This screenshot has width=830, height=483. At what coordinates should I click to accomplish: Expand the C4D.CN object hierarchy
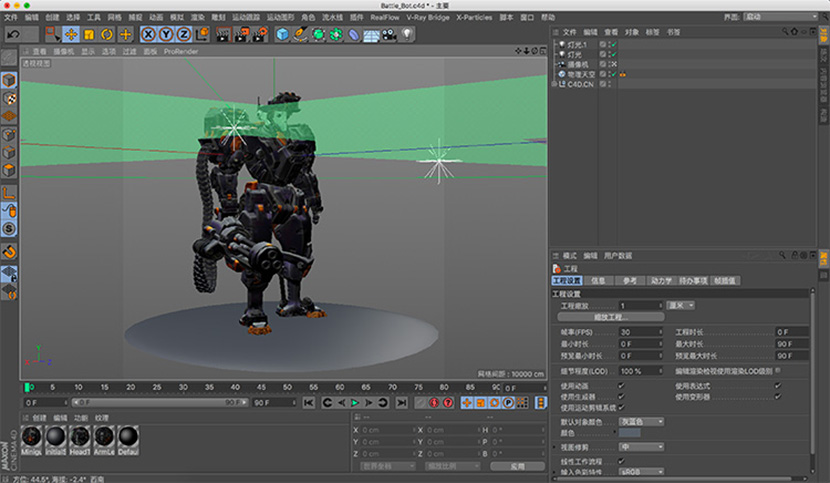(x=554, y=84)
